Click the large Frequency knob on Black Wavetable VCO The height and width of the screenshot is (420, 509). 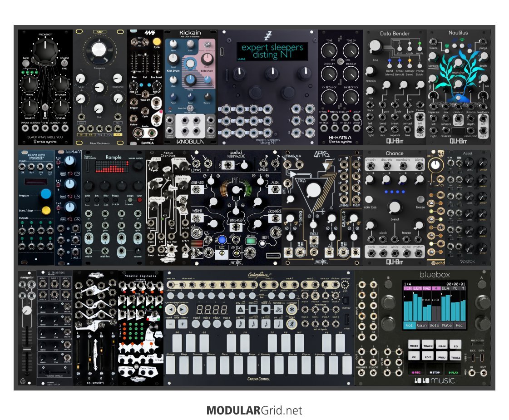tap(45, 51)
